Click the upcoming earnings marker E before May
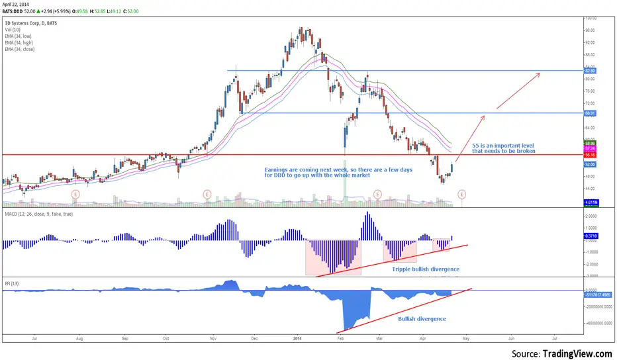 [461, 194]
